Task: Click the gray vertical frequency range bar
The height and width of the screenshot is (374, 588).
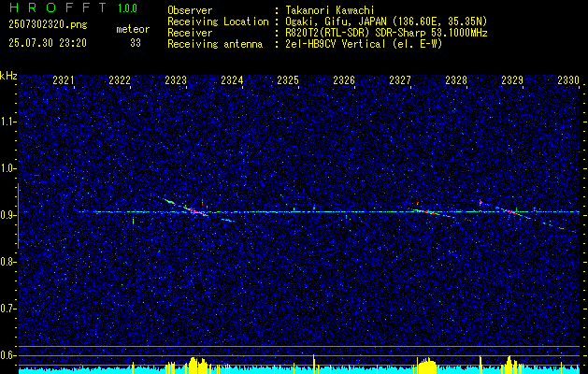Action: (19, 216)
